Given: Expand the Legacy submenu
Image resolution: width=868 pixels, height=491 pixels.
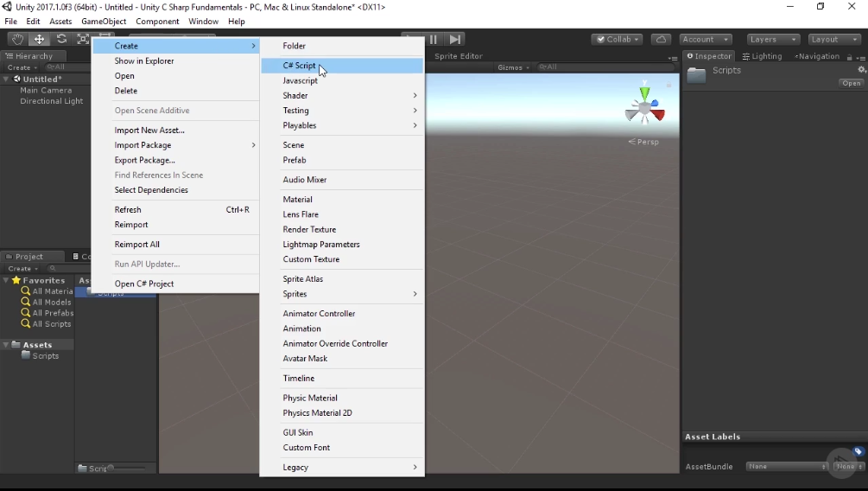Looking at the screenshot, I should (x=342, y=467).
